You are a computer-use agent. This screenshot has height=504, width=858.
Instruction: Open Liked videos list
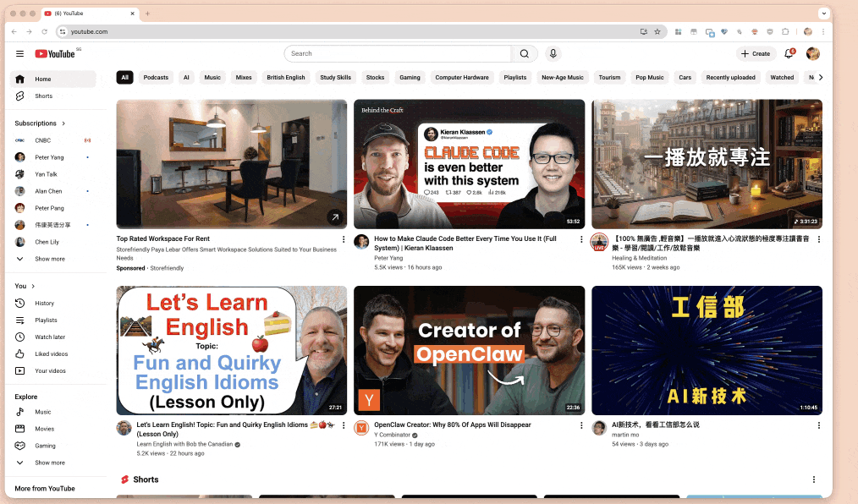click(x=51, y=354)
